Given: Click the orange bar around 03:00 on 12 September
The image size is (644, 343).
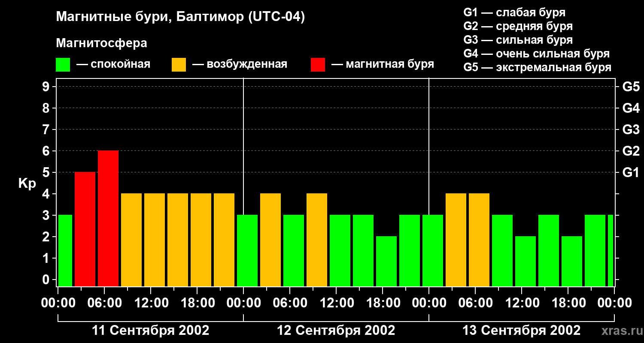Looking at the screenshot, I should pyautogui.click(x=270, y=240).
